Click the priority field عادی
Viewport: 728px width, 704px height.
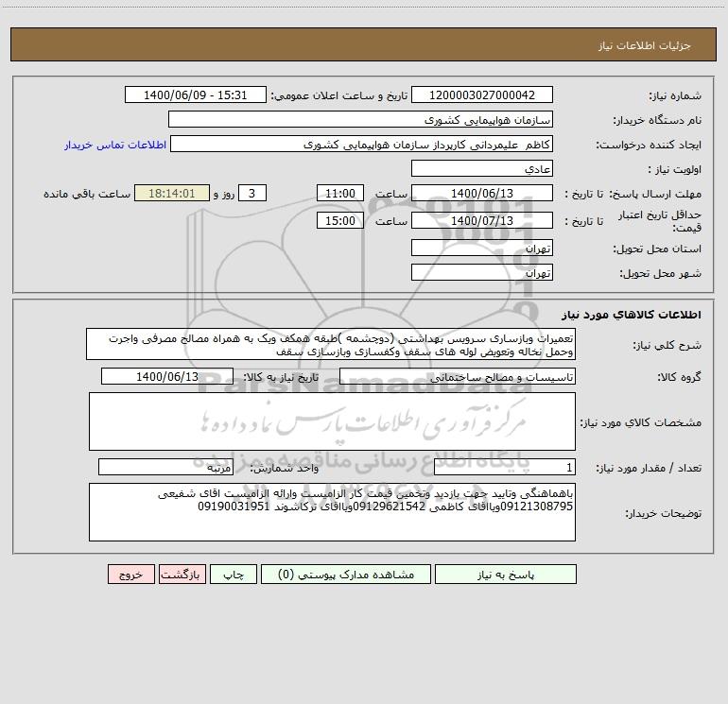(x=482, y=168)
